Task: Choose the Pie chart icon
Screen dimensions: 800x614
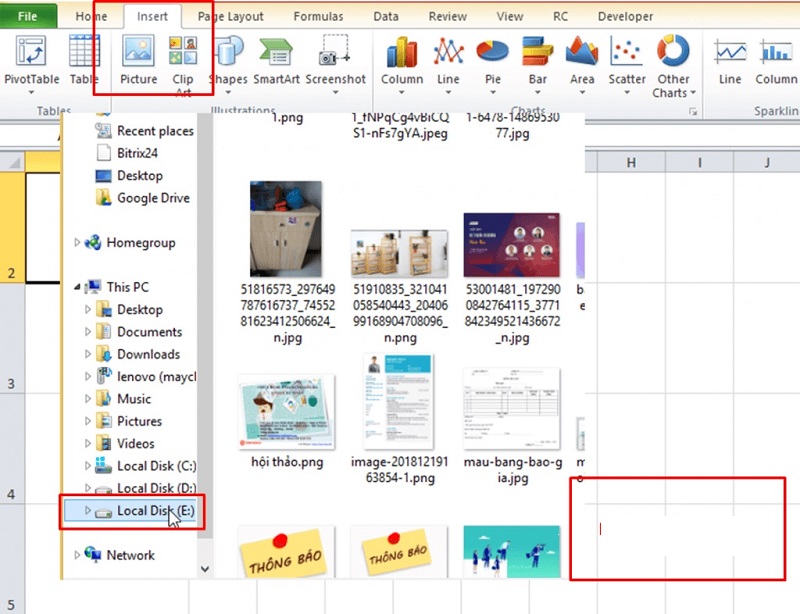Action: coord(492,59)
